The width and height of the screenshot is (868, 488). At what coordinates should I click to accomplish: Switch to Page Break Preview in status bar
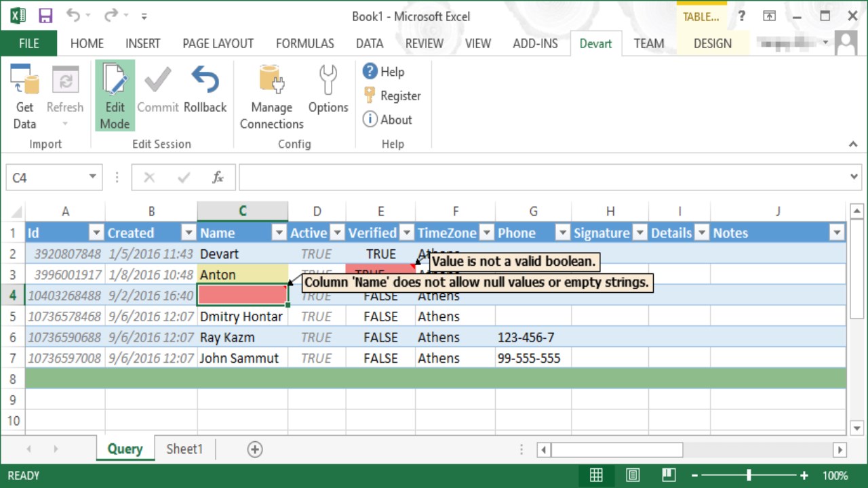(669, 475)
